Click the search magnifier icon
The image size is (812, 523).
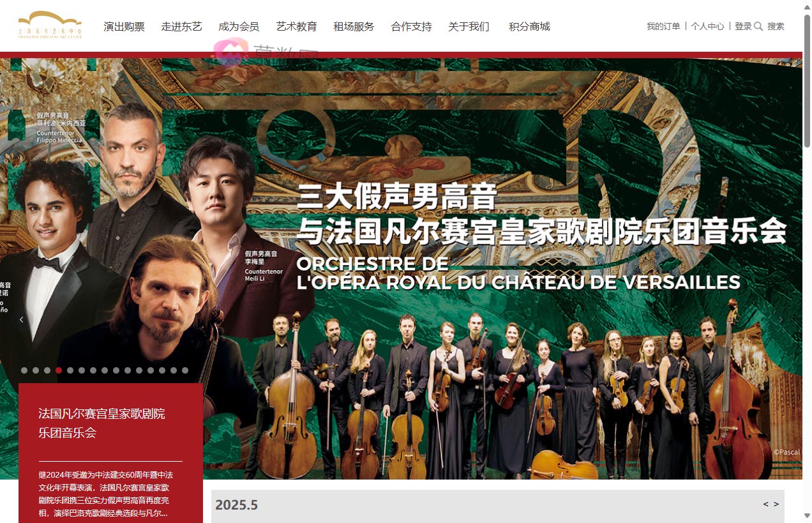(x=758, y=26)
